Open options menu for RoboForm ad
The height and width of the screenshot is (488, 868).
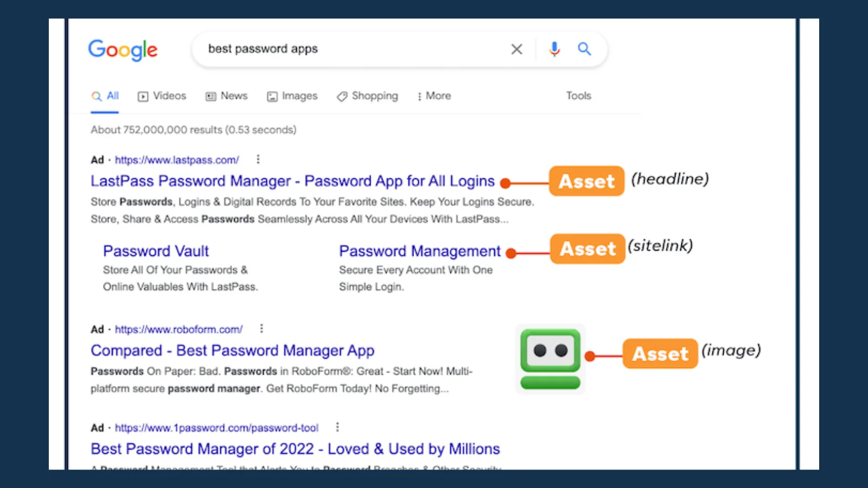click(x=261, y=329)
